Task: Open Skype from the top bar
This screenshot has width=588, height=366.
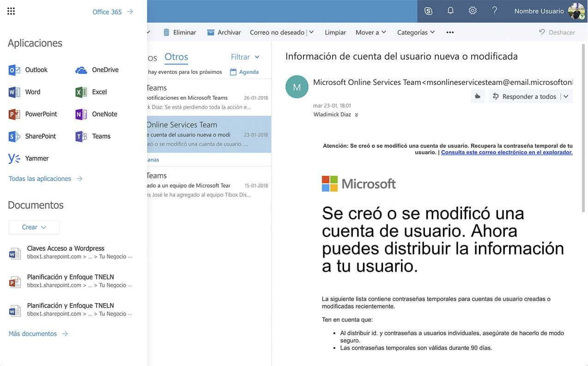Action: pyautogui.click(x=428, y=11)
